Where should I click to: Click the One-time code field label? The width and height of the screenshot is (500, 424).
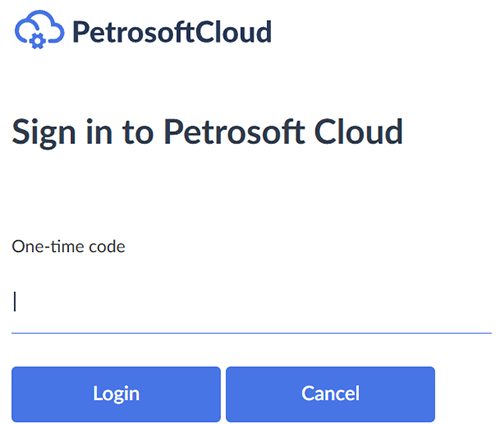(68, 247)
